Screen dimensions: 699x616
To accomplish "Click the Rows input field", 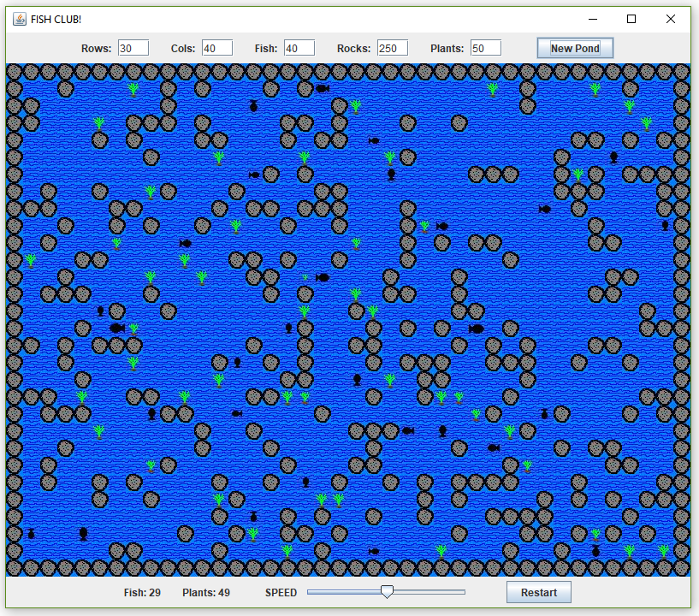I will [x=133, y=48].
